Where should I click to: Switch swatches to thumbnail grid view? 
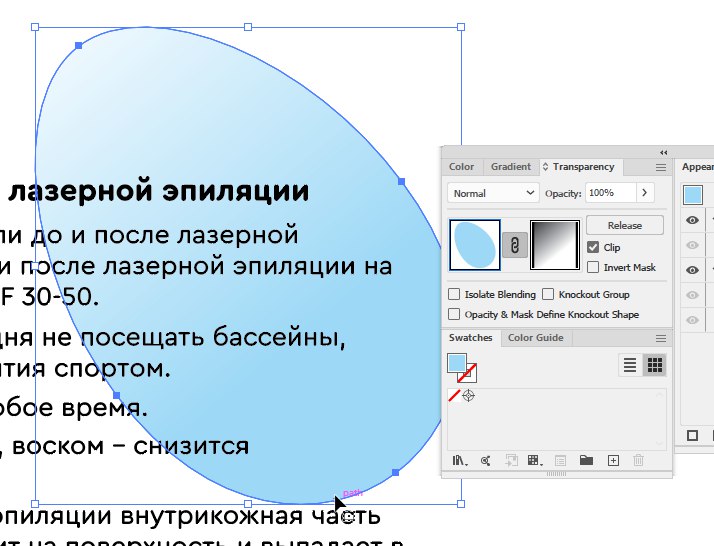[655, 365]
